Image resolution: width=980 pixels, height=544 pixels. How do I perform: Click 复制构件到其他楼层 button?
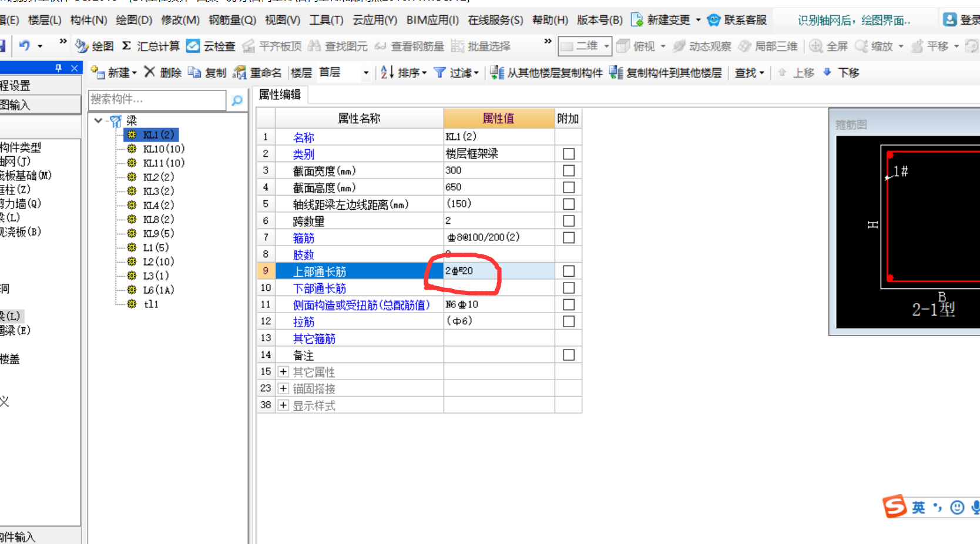click(x=665, y=72)
